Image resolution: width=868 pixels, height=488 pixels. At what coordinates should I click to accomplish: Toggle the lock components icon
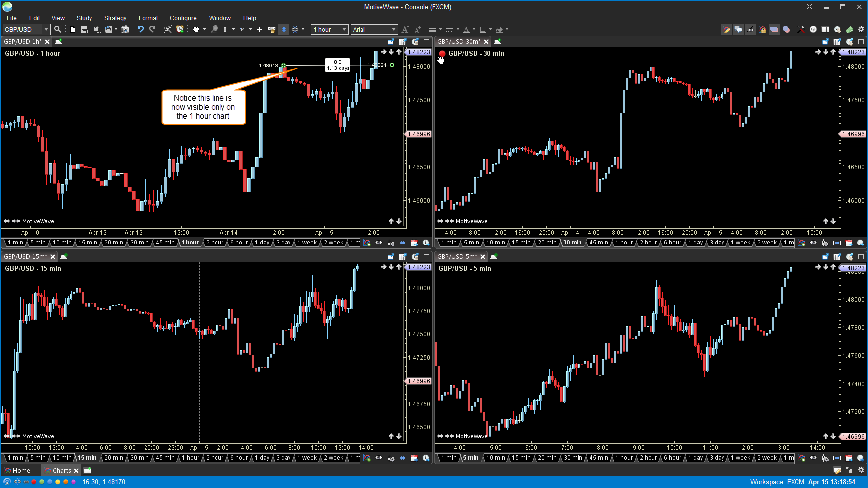pyautogui.click(x=762, y=29)
